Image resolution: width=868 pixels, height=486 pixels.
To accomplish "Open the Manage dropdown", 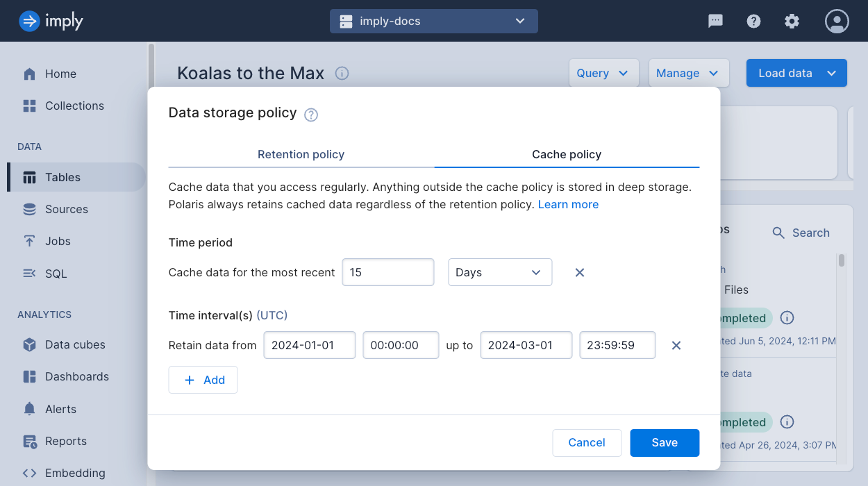I will (x=688, y=73).
